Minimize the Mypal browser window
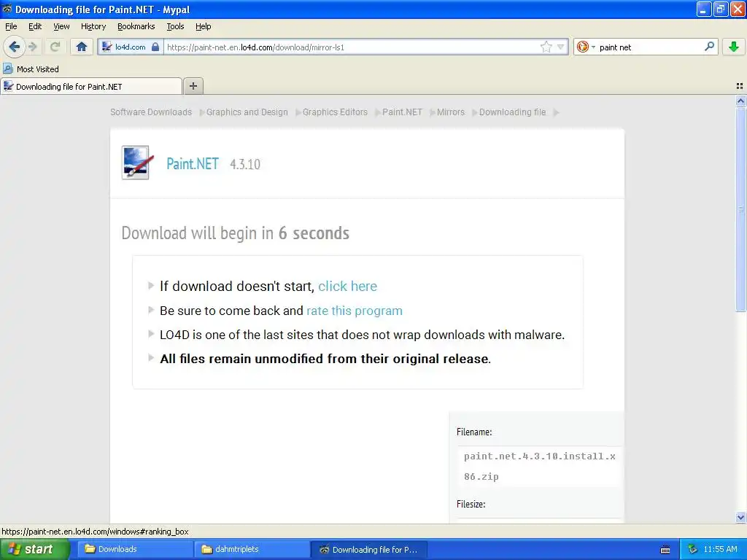The height and width of the screenshot is (560, 747). (704, 9)
